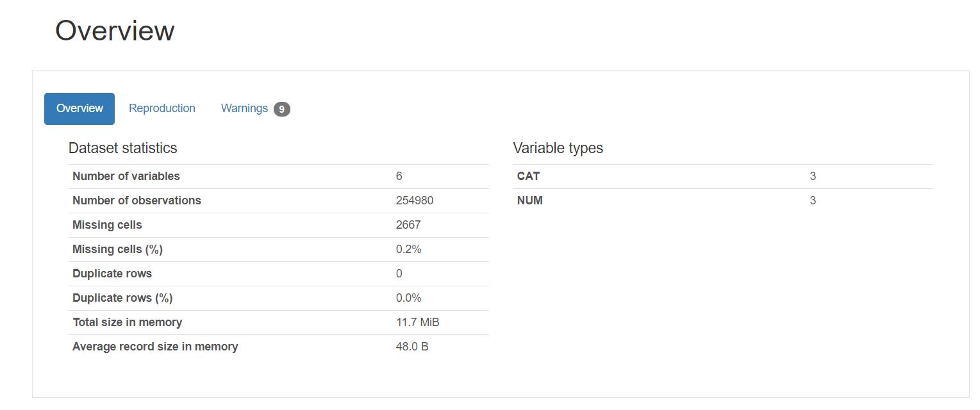
Task: Click the Dataset statistics heading
Action: [122, 148]
